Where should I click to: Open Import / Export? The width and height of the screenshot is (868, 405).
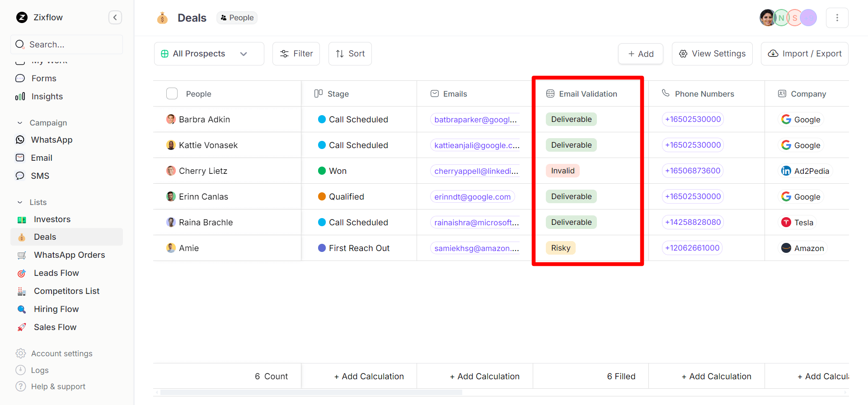804,54
